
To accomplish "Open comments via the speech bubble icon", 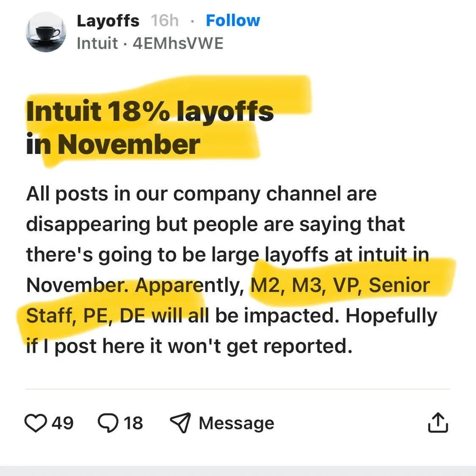I will [108, 423].
